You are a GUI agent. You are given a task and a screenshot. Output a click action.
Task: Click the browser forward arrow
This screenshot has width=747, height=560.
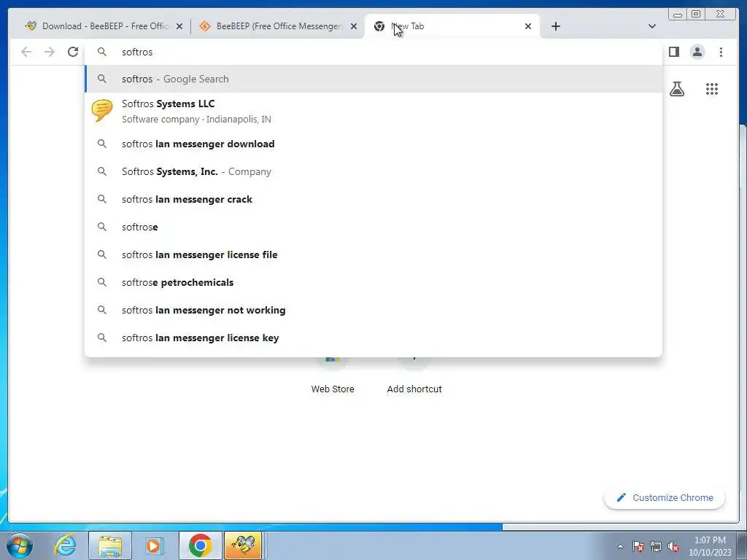coord(50,52)
